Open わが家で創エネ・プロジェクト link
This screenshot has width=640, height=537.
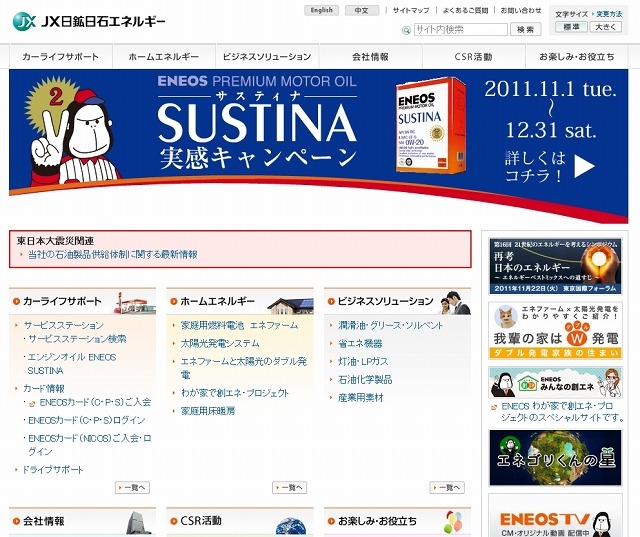click(x=235, y=393)
